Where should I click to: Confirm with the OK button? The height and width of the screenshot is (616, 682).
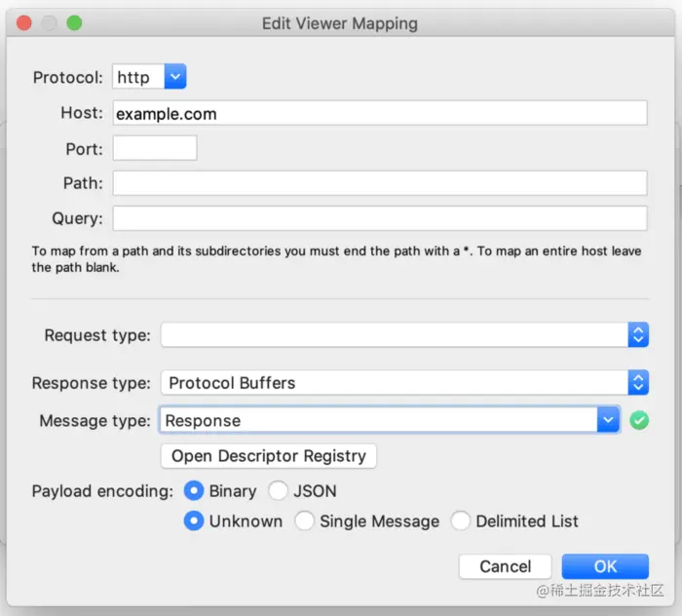click(x=605, y=566)
